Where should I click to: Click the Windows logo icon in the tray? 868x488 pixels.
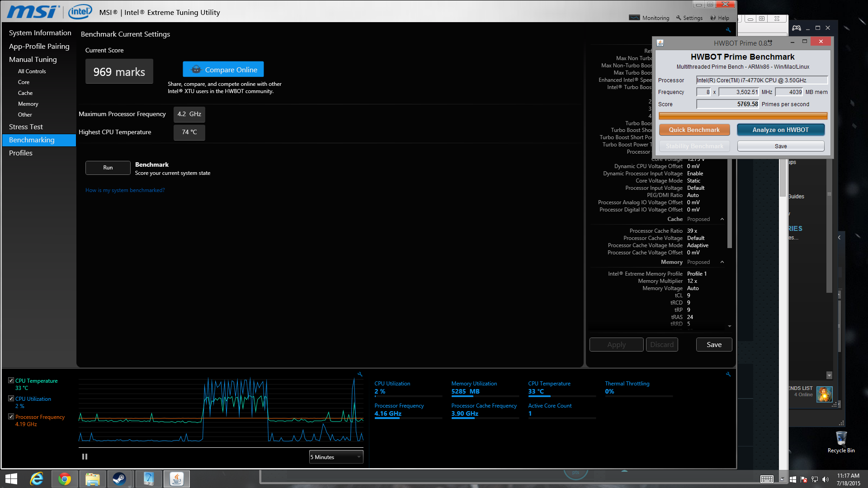(x=793, y=479)
